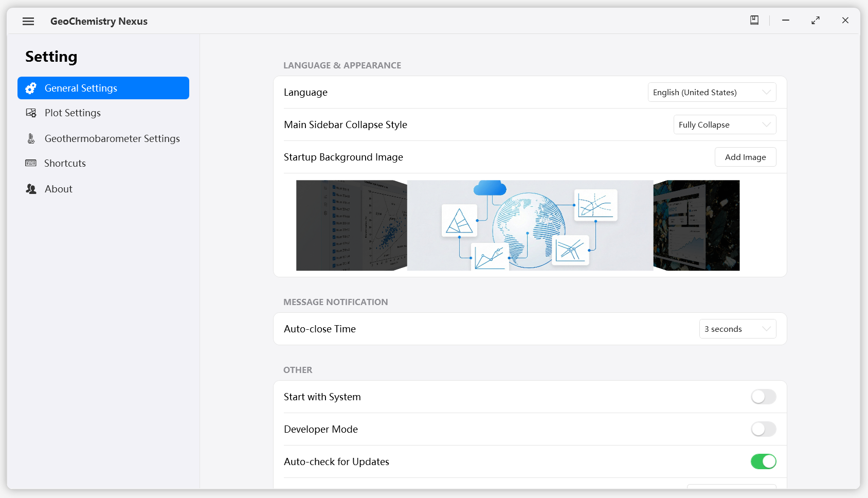Click the Shortcuts keyboard icon
Viewport: 868px width, 498px height.
click(31, 163)
